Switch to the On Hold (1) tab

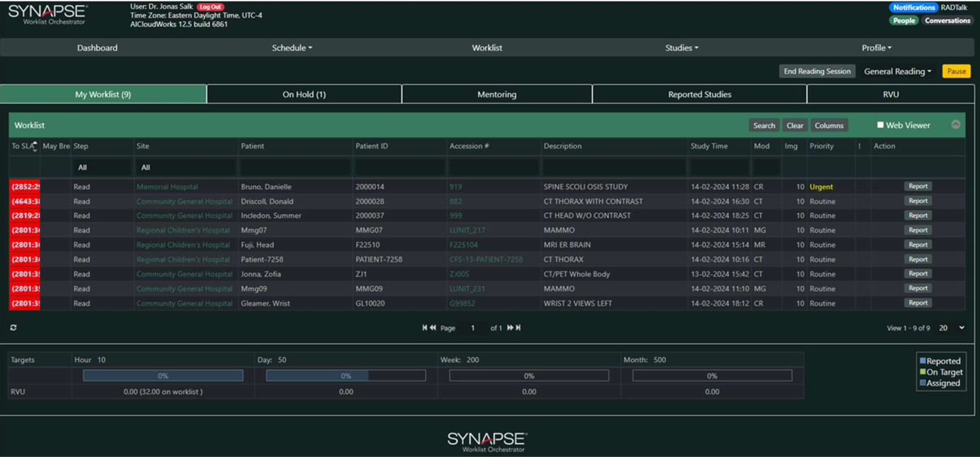coord(304,94)
